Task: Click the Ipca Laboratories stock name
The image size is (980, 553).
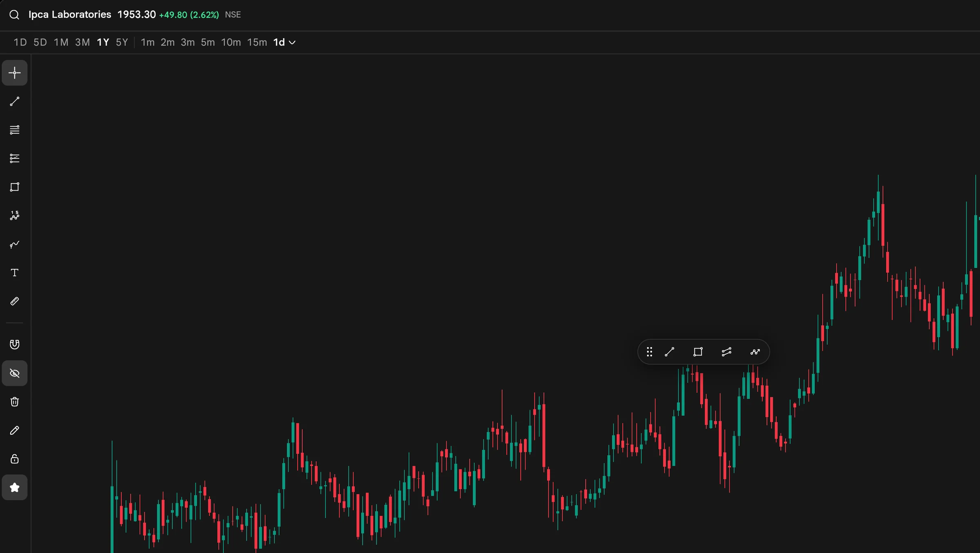Action: point(70,15)
